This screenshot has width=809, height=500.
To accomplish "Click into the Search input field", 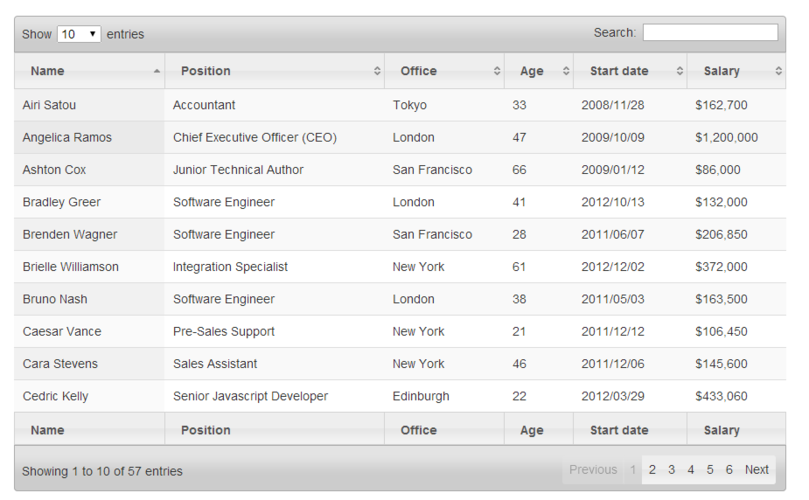I will pos(710,33).
